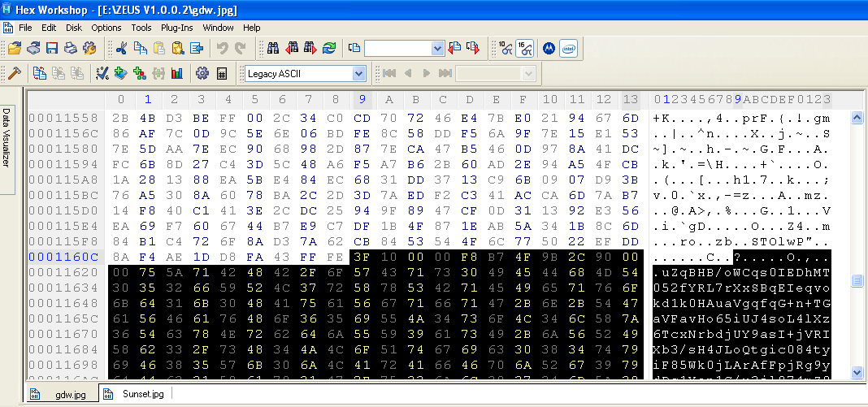Click the insert arrow document icon

197,49
